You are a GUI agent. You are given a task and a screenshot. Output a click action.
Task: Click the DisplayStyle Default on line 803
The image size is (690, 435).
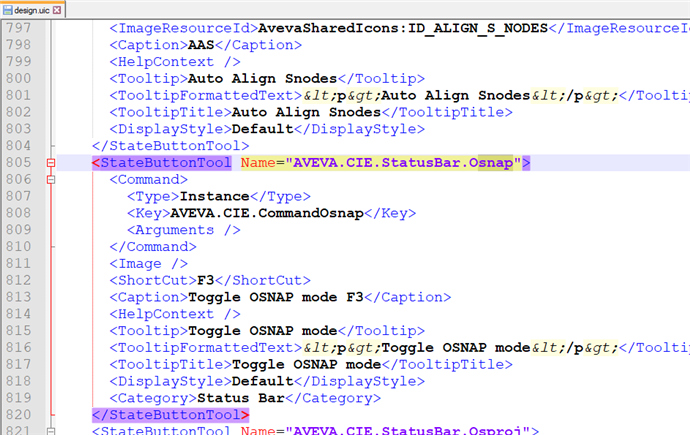point(262,129)
